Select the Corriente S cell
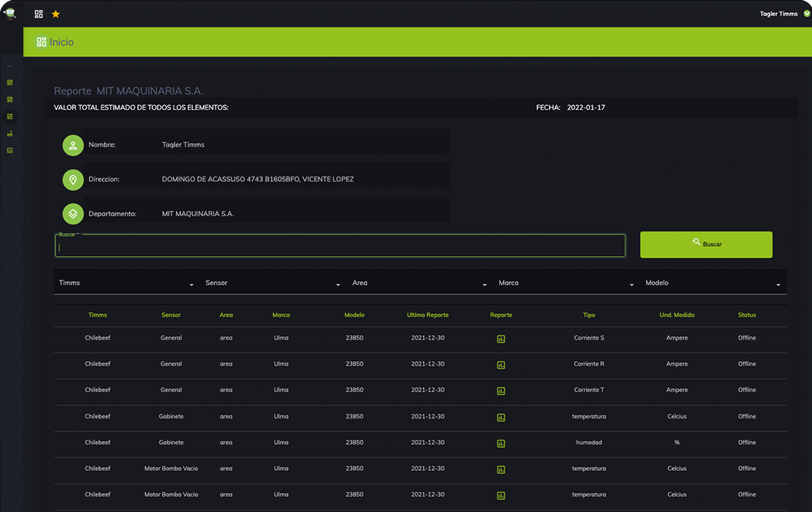Viewport: 812px width, 512px height. coord(589,338)
